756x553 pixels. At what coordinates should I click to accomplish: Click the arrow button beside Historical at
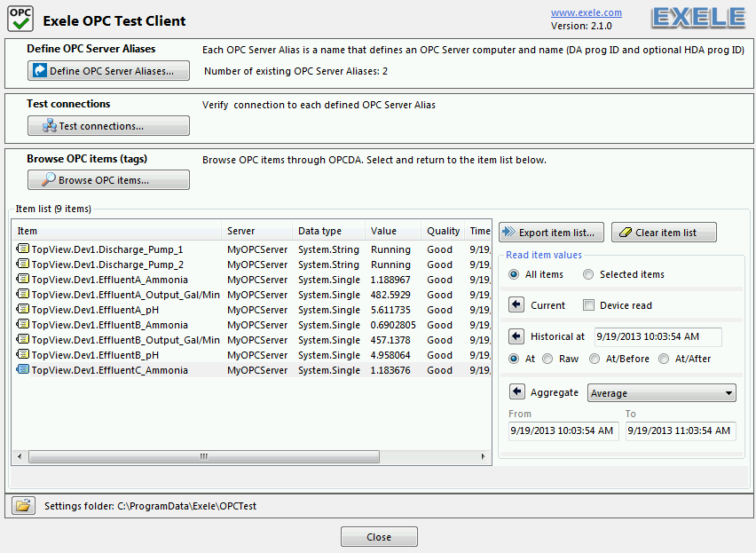(x=516, y=336)
